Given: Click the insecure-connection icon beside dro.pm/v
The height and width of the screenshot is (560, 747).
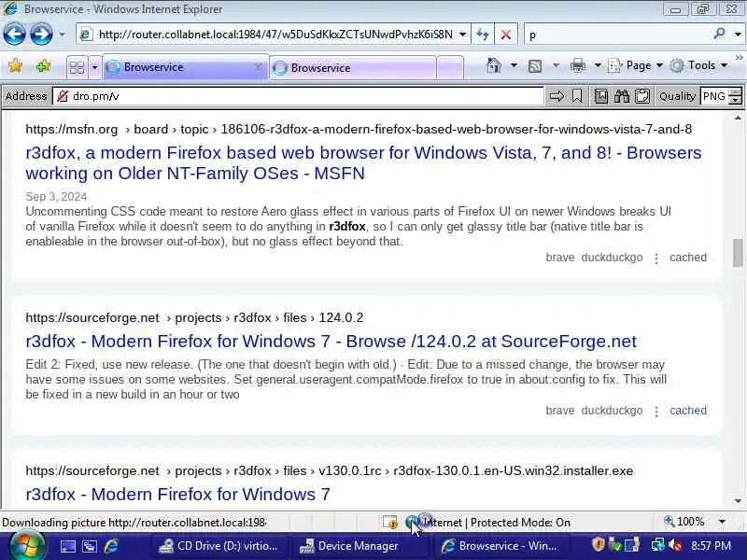Looking at the screenshot, I should [x=62, y=96].
